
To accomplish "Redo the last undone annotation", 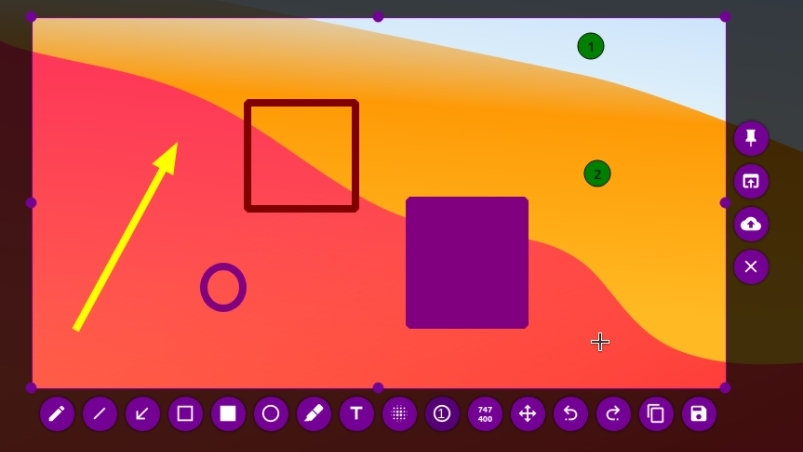I will coord(614,414).
